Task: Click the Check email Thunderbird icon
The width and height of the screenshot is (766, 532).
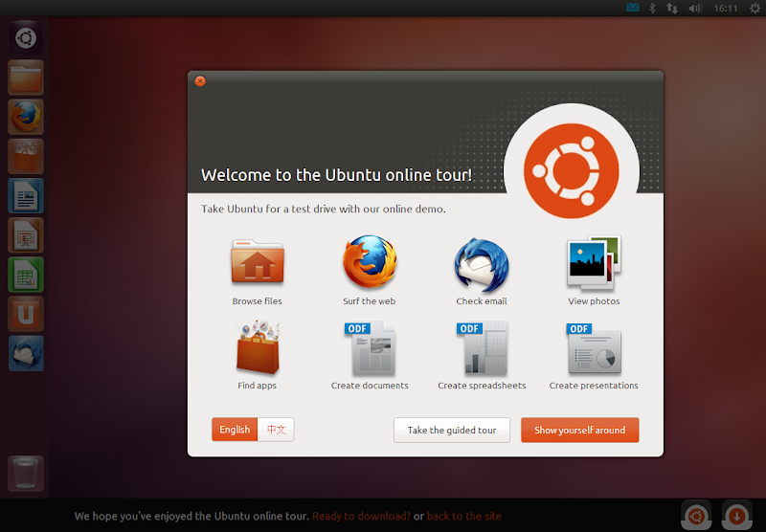Action: click(x=482, y=264)
